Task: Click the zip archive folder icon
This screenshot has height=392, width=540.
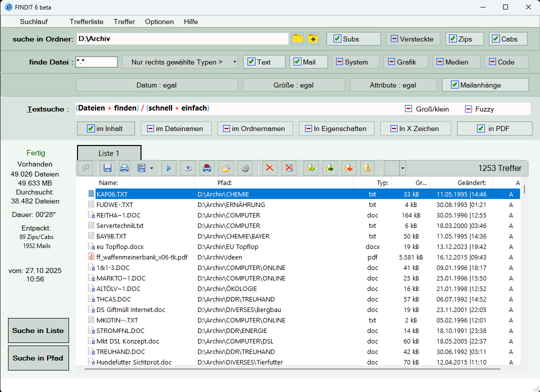Action: [367, 168]
